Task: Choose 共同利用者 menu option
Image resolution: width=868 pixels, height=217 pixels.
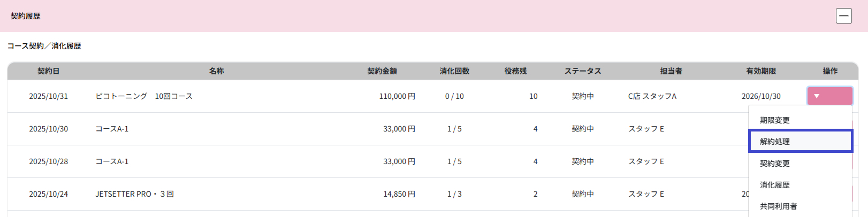Action: coord(778,206)
